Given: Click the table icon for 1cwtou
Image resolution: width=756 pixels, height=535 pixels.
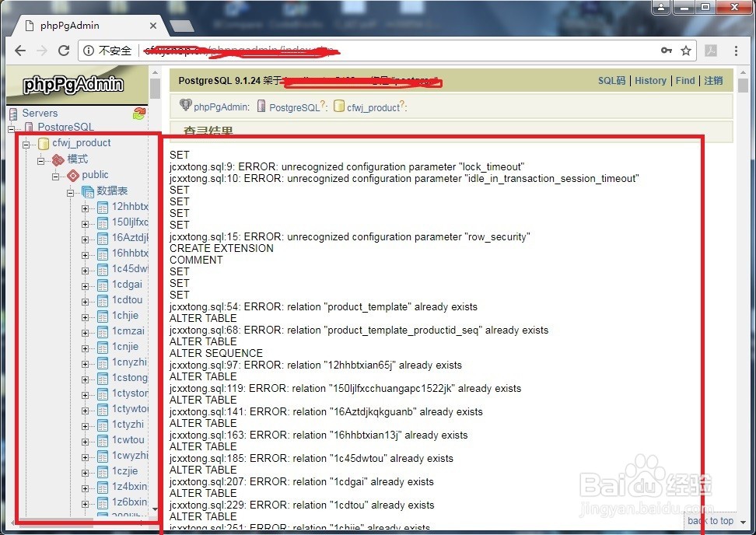Looking at the screenshot, I should tap(103, 441).
